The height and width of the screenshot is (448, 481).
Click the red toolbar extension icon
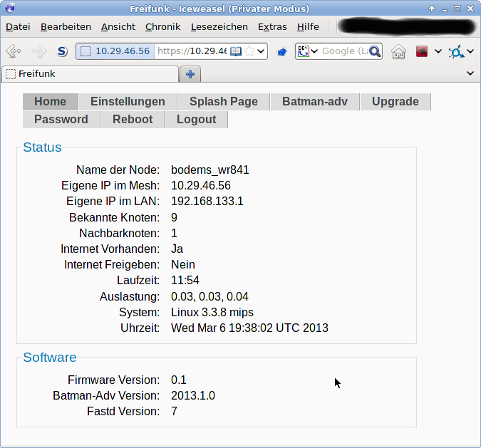pyautogui.click(x=422, y=51)
